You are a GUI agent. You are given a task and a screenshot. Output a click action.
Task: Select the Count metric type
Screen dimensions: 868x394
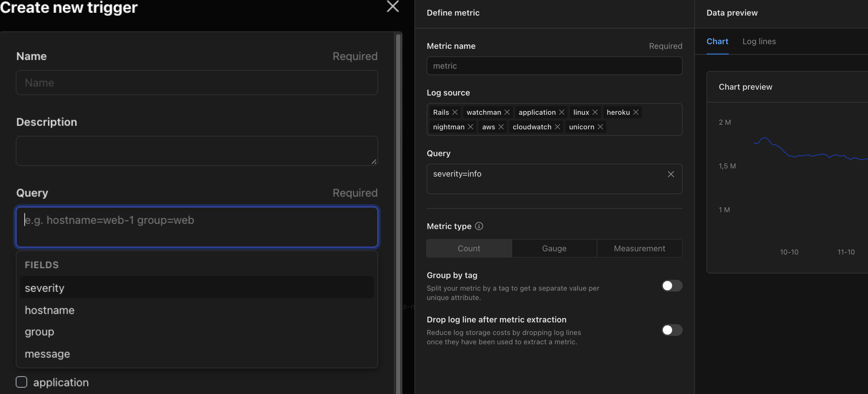point(469,248)
